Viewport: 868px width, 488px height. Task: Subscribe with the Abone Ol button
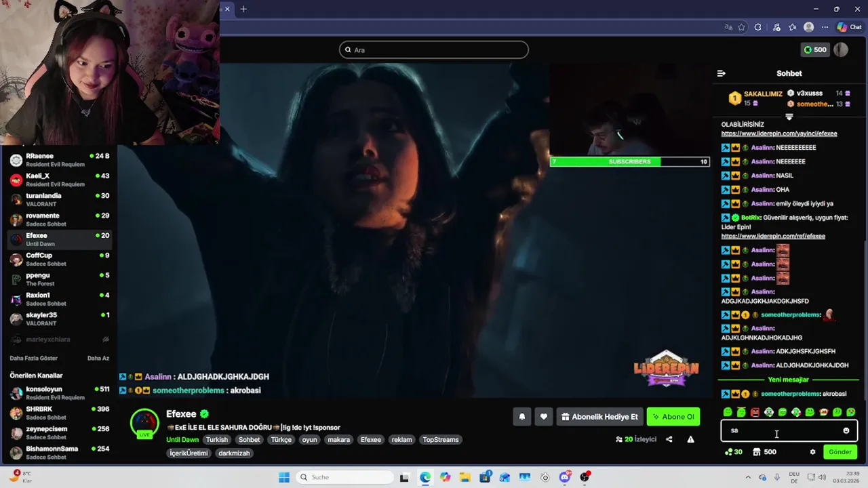point(673,417)
